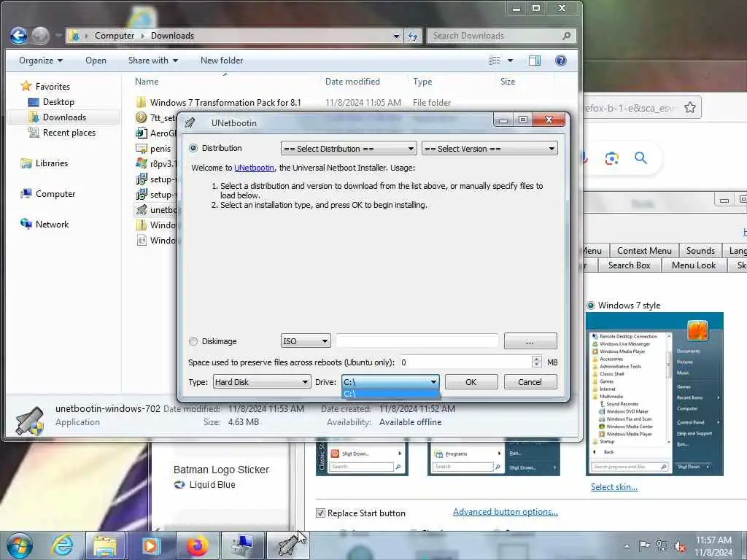Viewport: 747px width, 560px height.
Task: Switch to the Menu Look tab
Action: 694,265
